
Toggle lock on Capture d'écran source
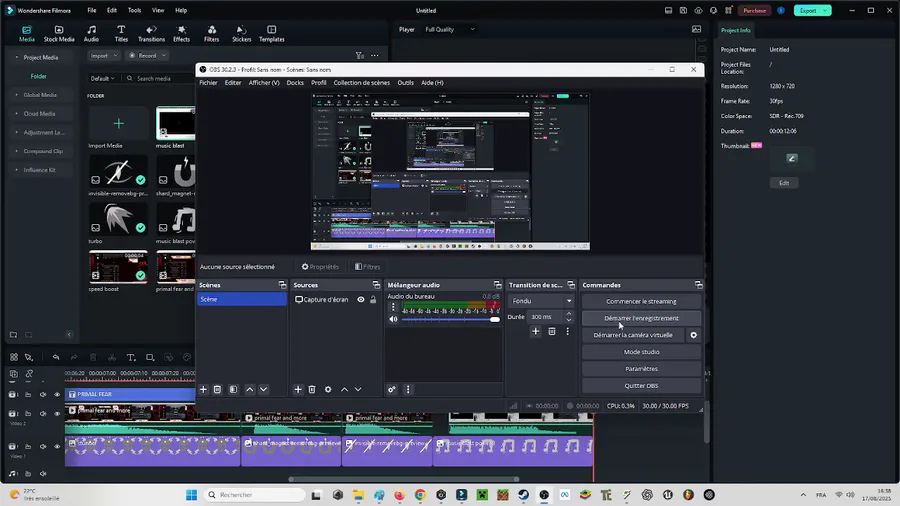pos(373,299)
